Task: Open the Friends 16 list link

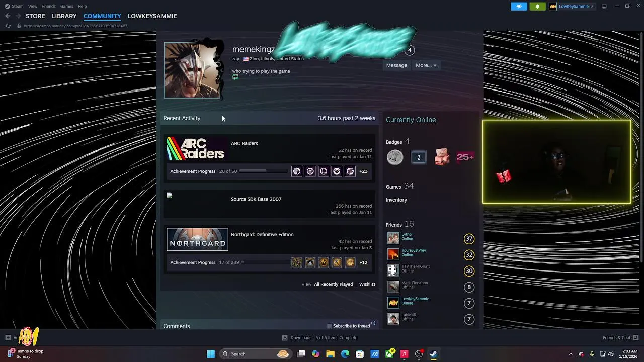Action: point(399,224)
